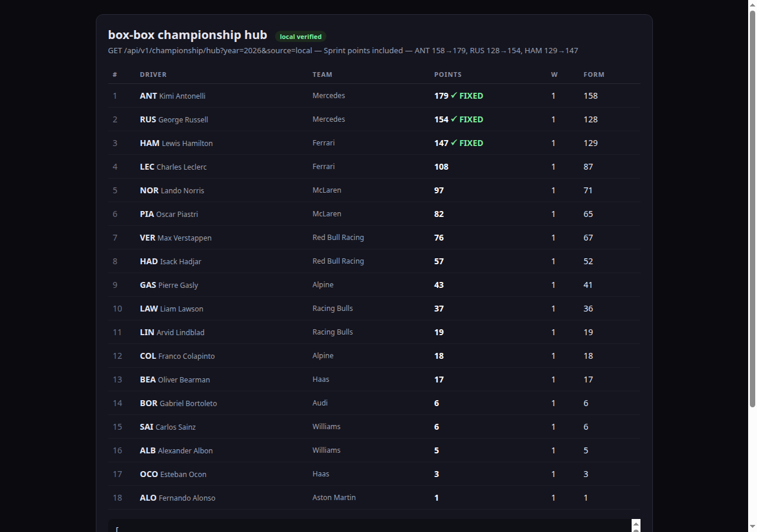Click the W value in Alonso's row
This screenshot has height=532, width=757.
pyautogui.click(x=554, y=498)
